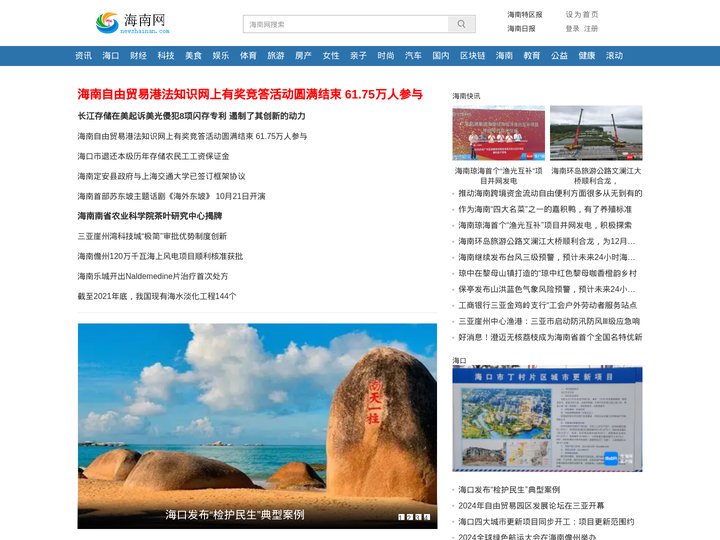Click the 海南网 site logo
720x540 pixels.
[133, 23]
